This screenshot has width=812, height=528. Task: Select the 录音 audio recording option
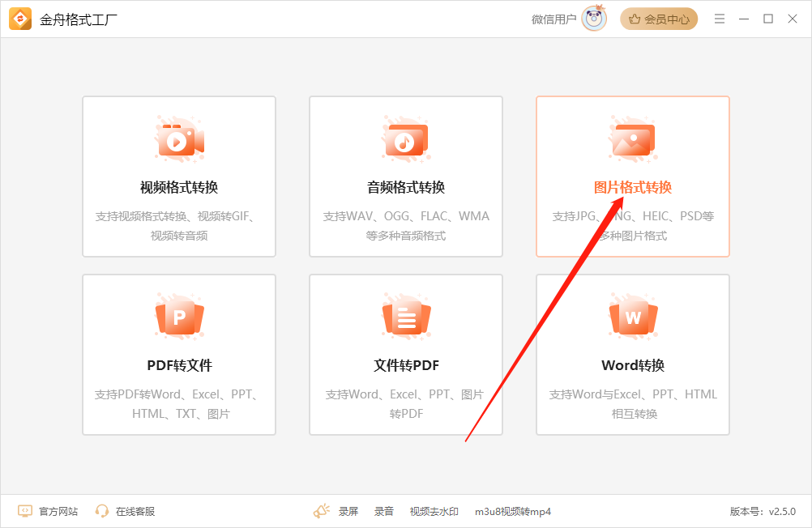point(383,511)
